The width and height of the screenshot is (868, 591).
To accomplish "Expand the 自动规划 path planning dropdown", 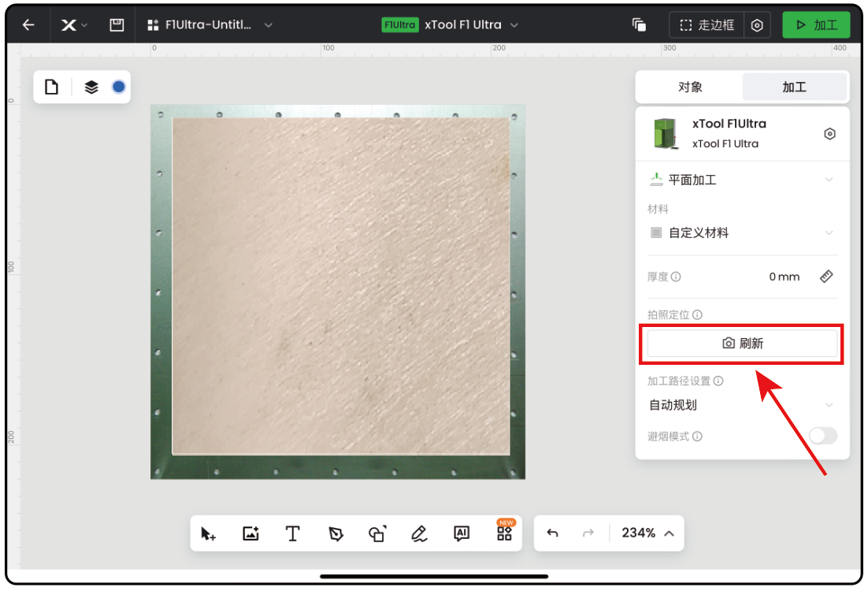I will (x=742, y=405).
